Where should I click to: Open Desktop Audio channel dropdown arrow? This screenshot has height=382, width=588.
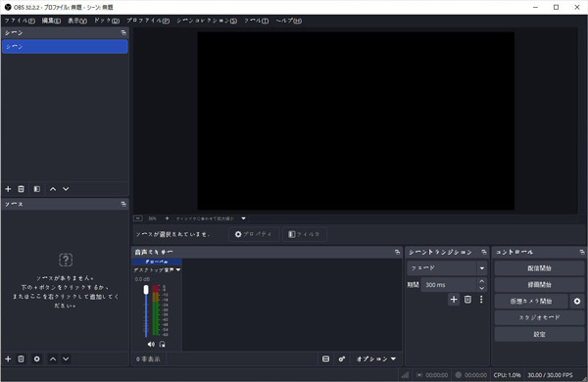(x=178, y=269)
